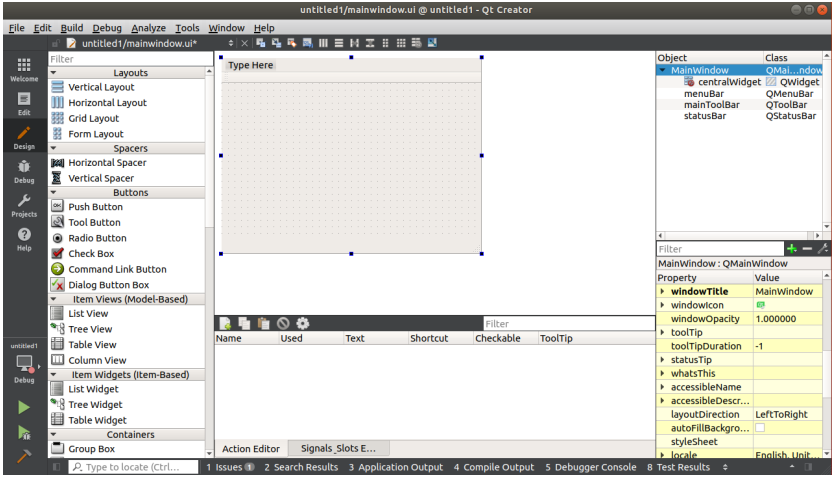This screenshot has height=478, width=836.
Task: Apply Lay Out Vertically toolbar icon
Action: [x=339, y=43]
